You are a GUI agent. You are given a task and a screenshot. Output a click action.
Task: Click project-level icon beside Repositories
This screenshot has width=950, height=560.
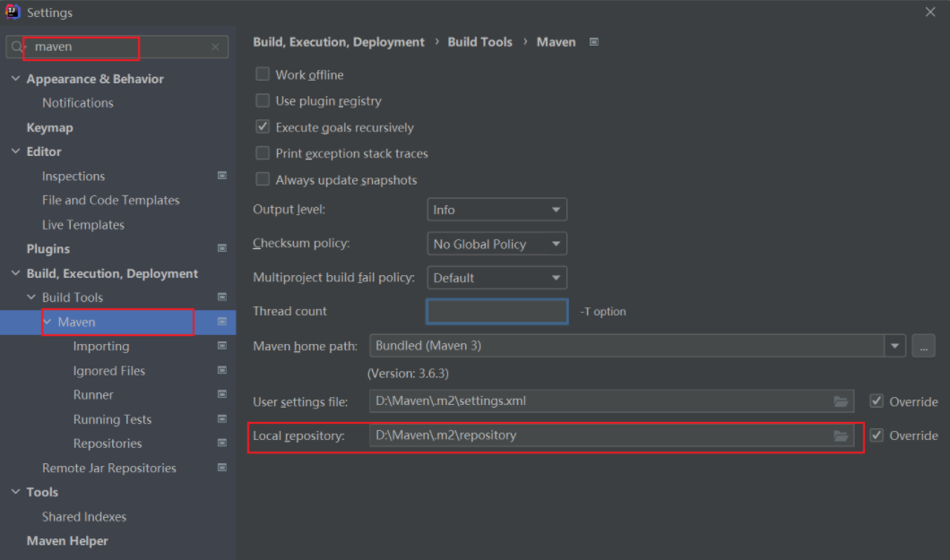[x=222, y=444]
